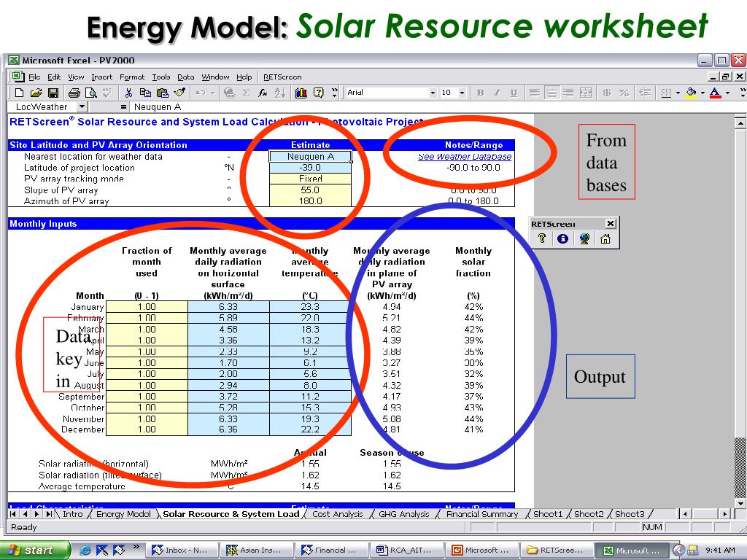Toggle left text alignment
This screenshot has width=747, height=560.
pyautogui.click(x=535, y=93)
